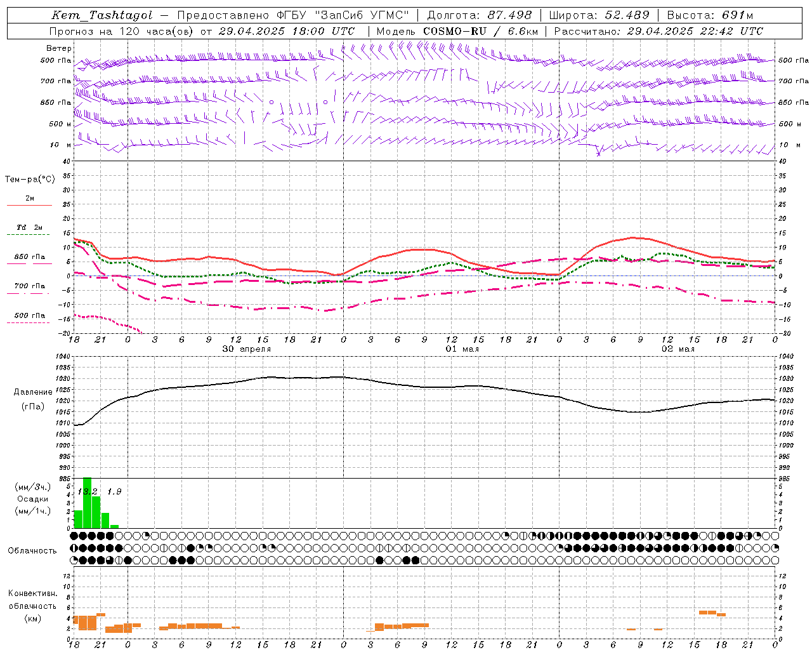Select forecast start 29.04.2025 18:00 UTC
The width and height of the screenshot is (812, 650).
point(287,31)
